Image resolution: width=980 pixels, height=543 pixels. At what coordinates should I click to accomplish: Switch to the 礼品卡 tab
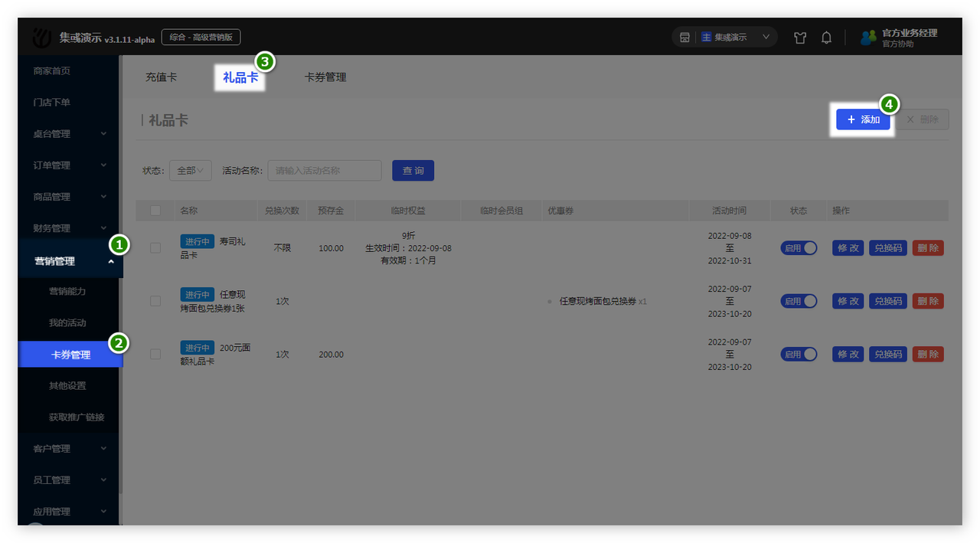coord(240,77)
